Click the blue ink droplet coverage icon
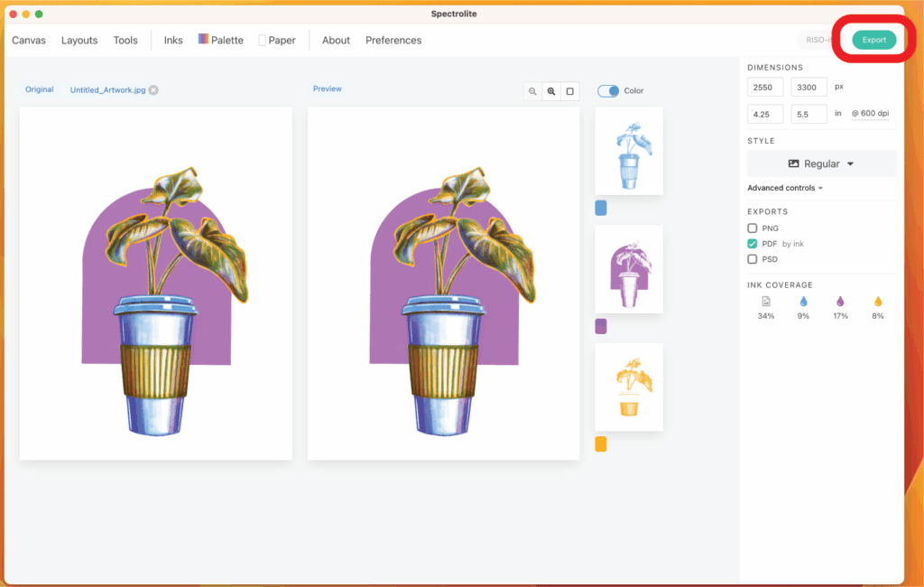924x587 pixels. click(803, 302)
